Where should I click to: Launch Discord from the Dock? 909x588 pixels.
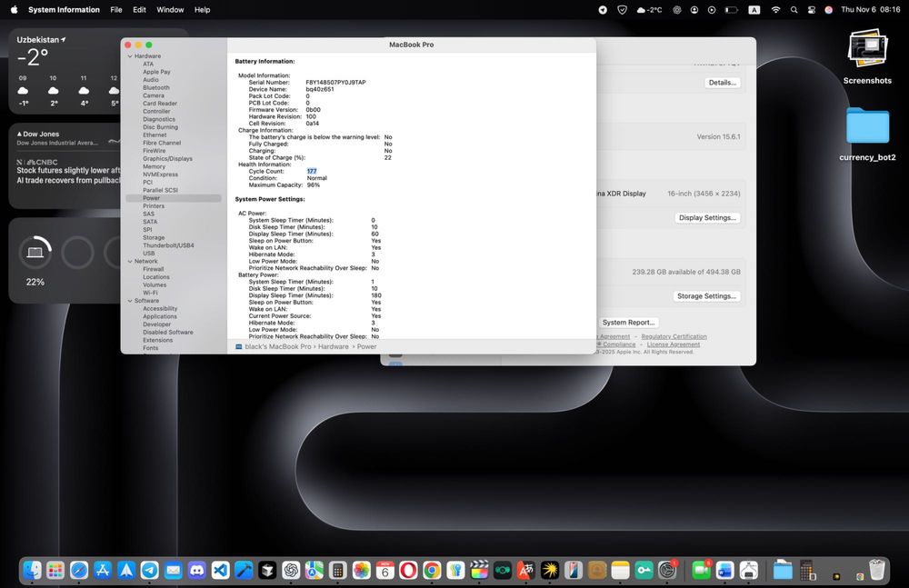tap(196, 571)
